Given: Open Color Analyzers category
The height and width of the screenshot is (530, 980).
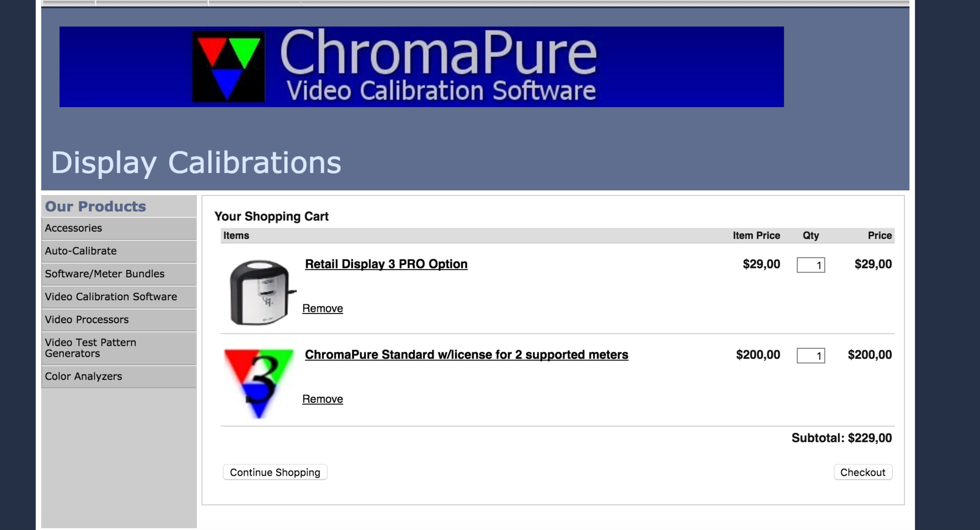Looking at the screenshot, I should pyautogui.click(x=119, y=376).
